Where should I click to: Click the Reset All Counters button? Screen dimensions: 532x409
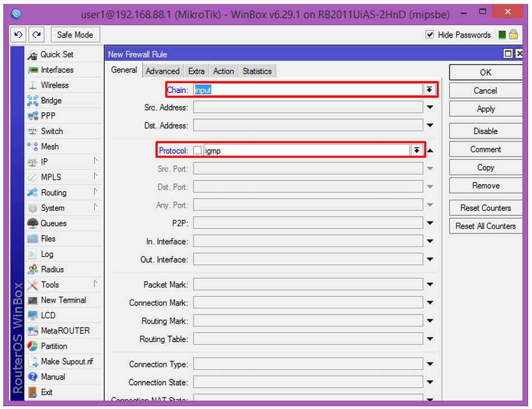coord(485,226)
